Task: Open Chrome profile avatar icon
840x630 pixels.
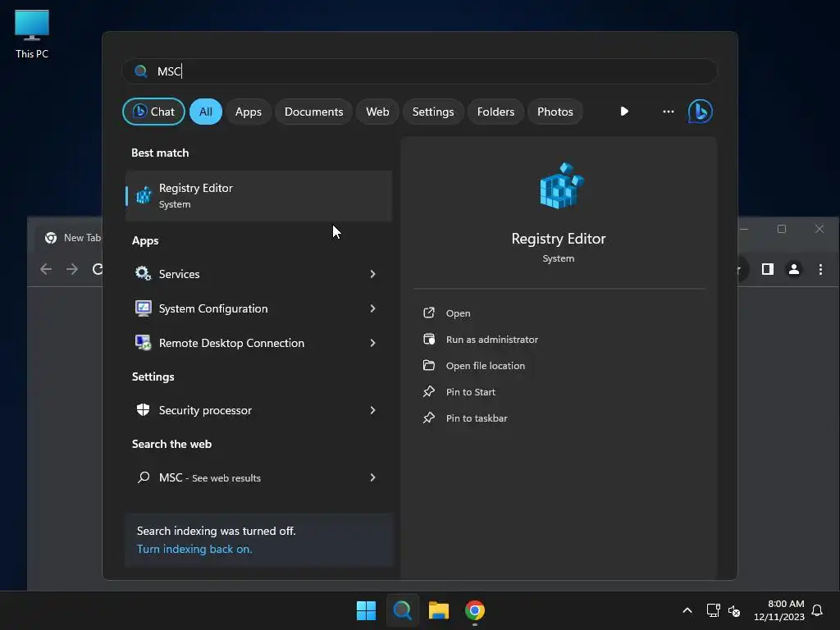Action: [x=794, y=269]
